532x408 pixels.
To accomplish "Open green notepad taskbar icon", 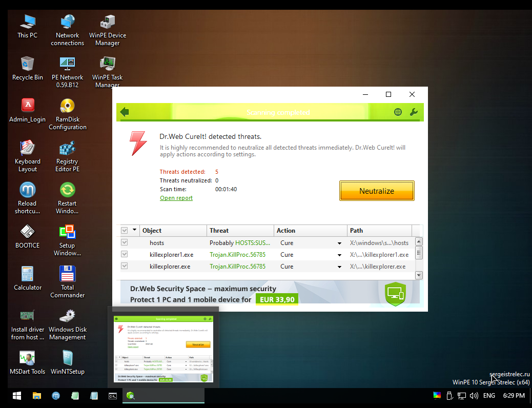I will click(x=75, y=396).
